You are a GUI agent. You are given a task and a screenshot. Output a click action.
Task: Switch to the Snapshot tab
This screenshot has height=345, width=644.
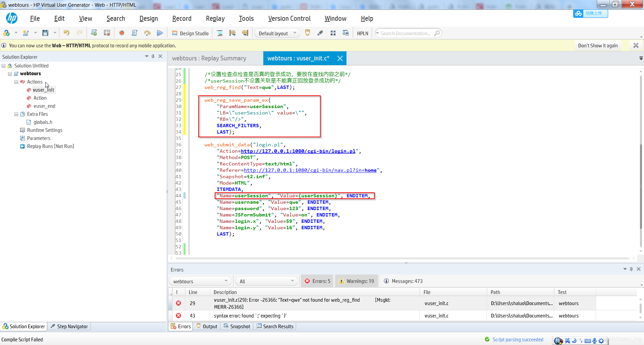click(x=237, y=326)
